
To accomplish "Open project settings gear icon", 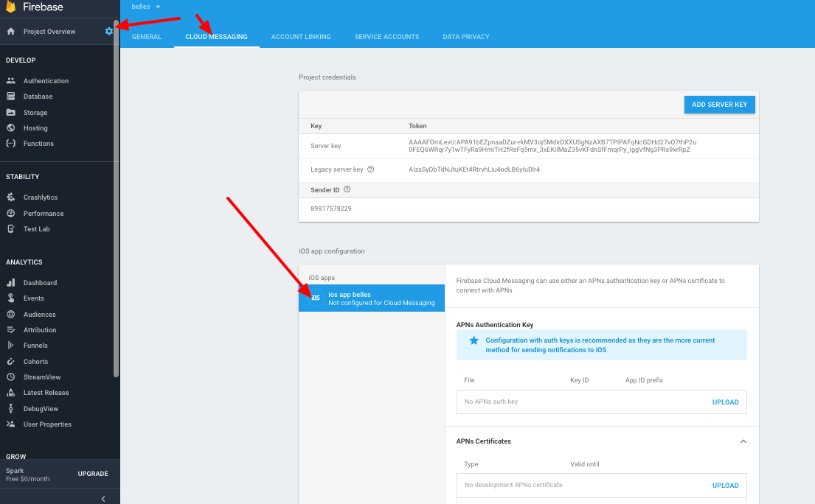I will tap(108, 31).
